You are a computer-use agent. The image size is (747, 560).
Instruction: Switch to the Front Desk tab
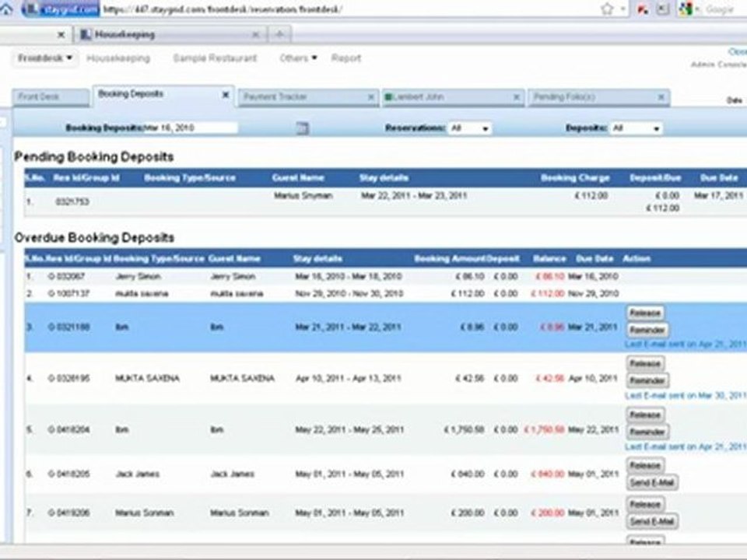tap(51, 97)
